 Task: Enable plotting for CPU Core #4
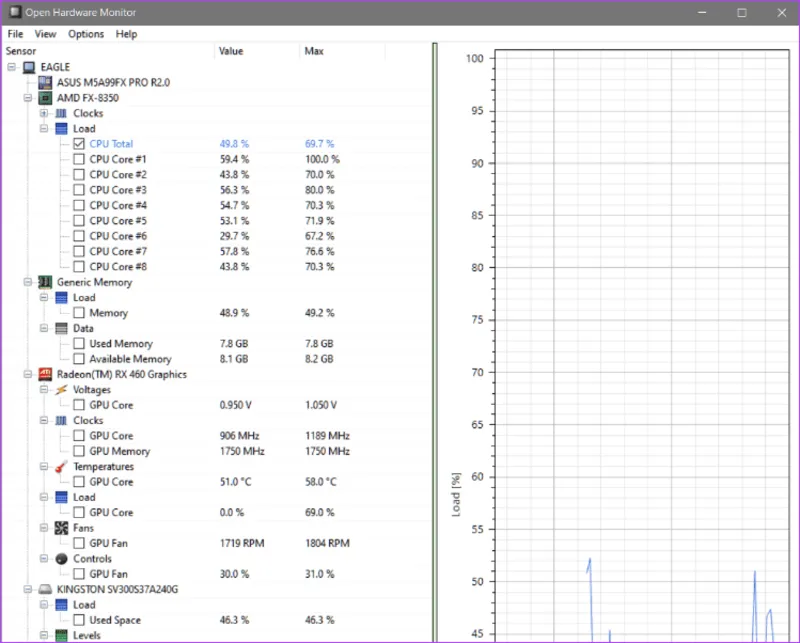79,205
